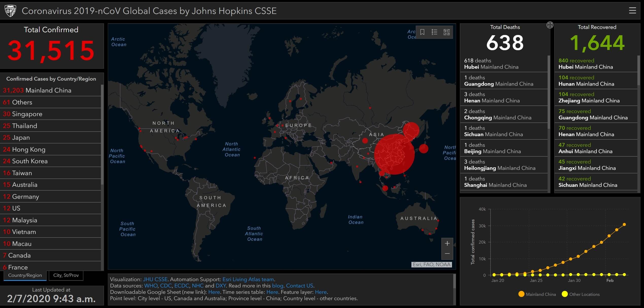Click the Johns Hopkins shield logo
644x308 pixels.
click(10, 11)
